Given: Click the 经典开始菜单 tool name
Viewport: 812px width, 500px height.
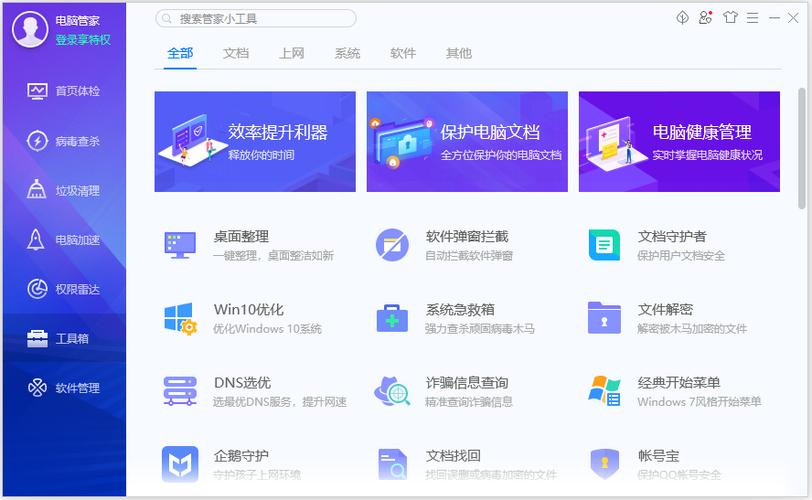Looking at the screenshot, I should (679, 383).
